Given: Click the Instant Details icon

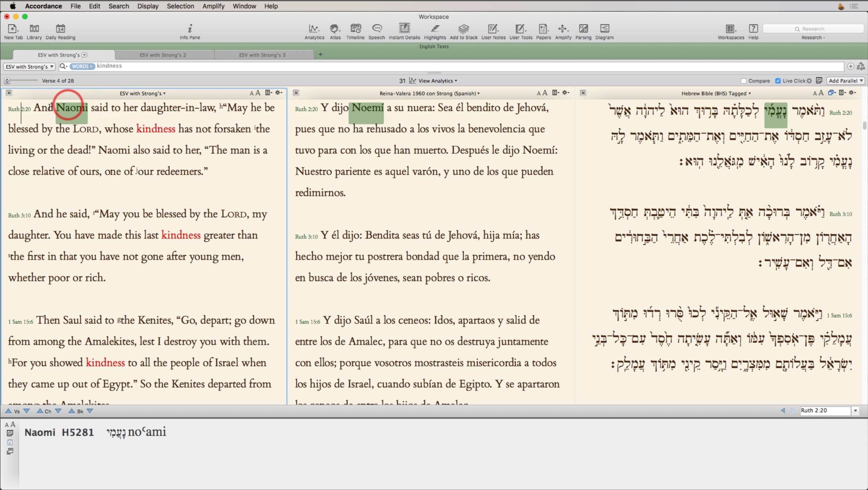Looking at the screenshot, I should (x=404, y=31).
